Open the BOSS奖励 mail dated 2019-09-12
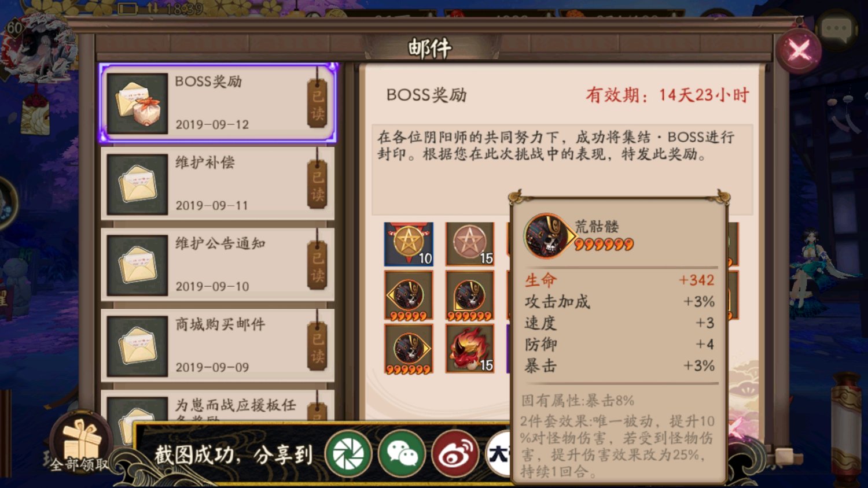 pyautogui.click(x=218, y=103)
